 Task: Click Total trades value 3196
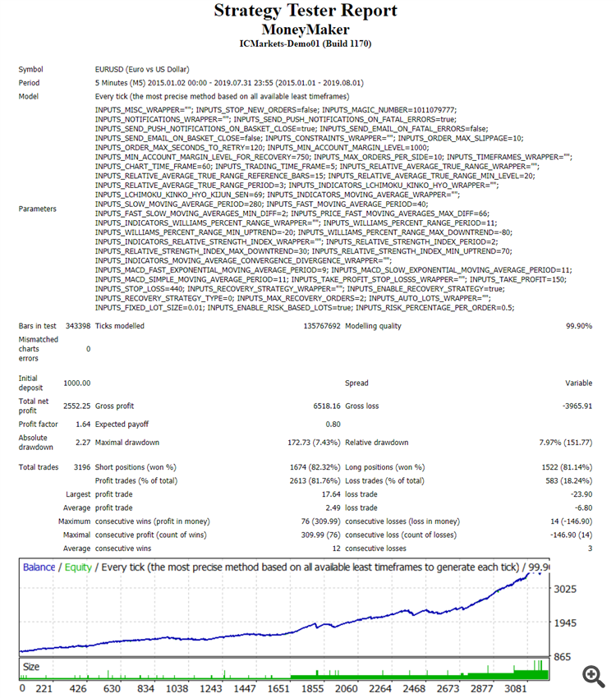click(x=82, y=467)
